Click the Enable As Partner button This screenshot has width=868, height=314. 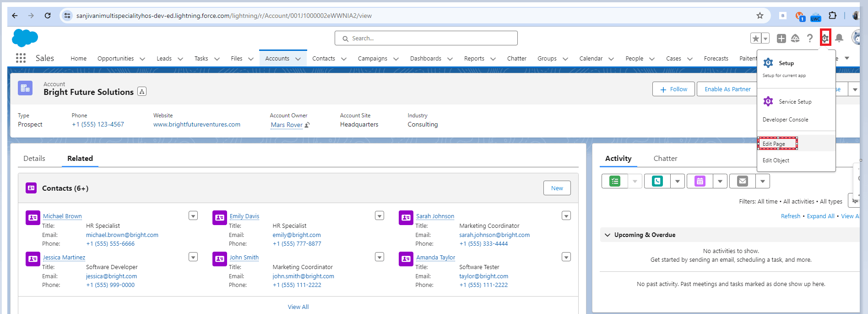727,89
